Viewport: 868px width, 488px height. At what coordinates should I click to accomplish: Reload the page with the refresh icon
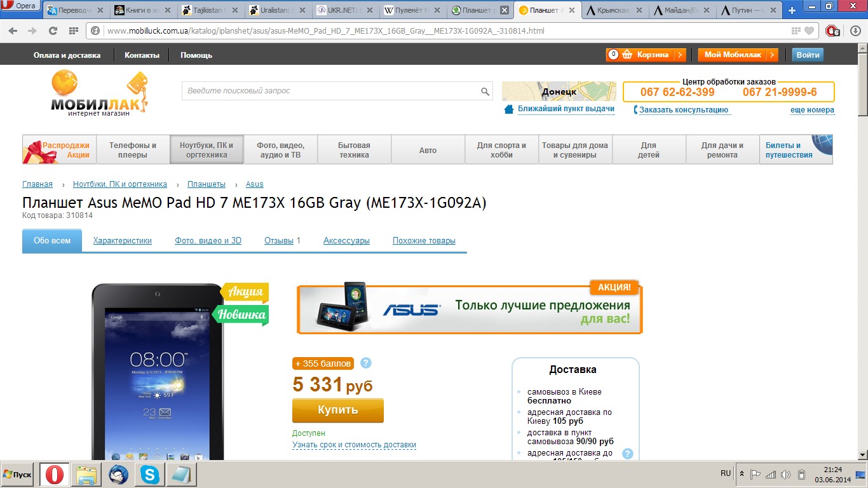[53, 30]
